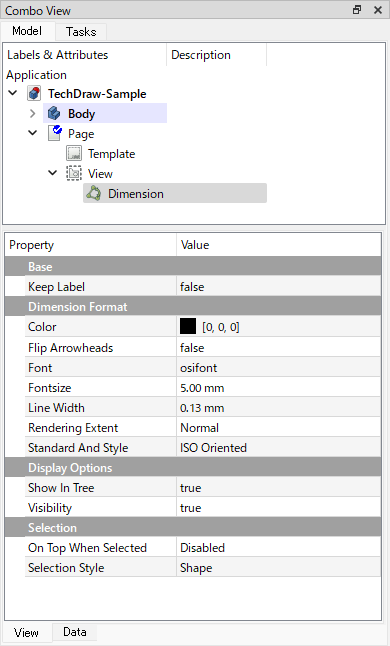Select the Page tree item
Image resolution: width=390 pixels, height=646 pixels.
coord(81,133)
